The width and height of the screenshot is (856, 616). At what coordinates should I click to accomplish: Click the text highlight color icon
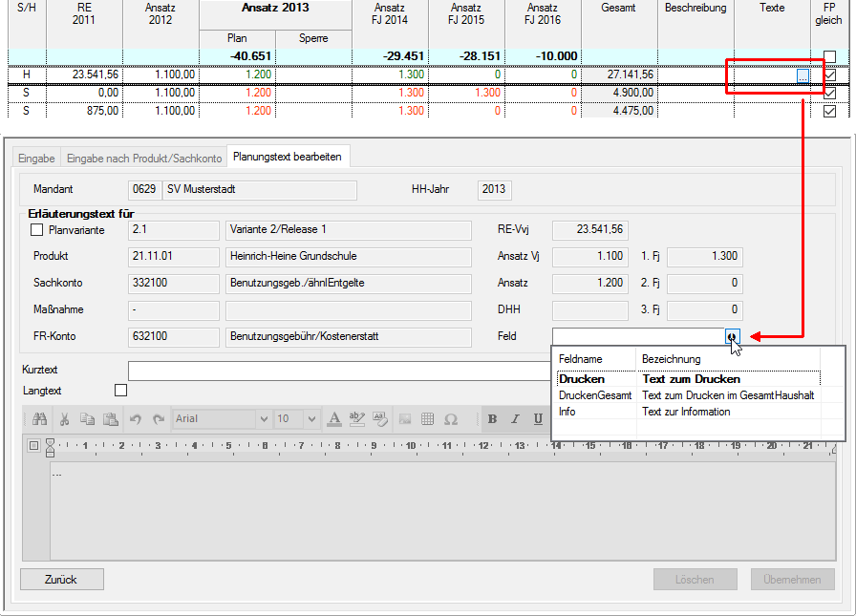tap(356, 419)
